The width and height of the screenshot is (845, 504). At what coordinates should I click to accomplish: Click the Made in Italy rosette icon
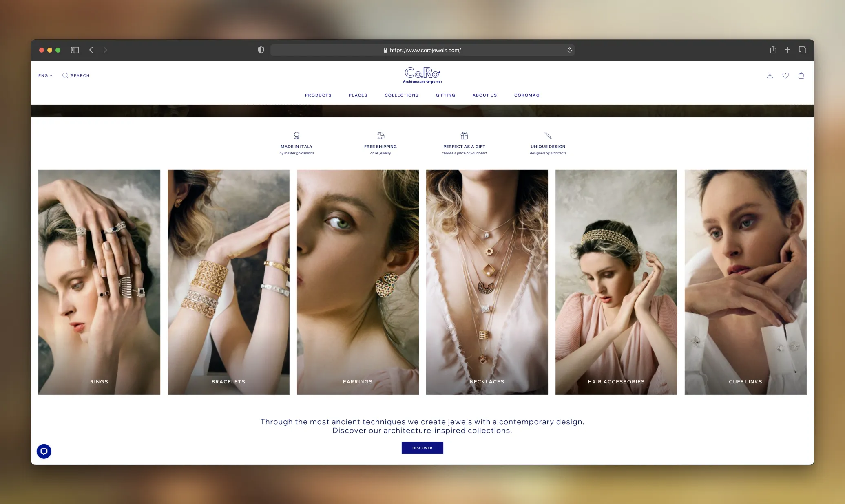coord(297,136)
